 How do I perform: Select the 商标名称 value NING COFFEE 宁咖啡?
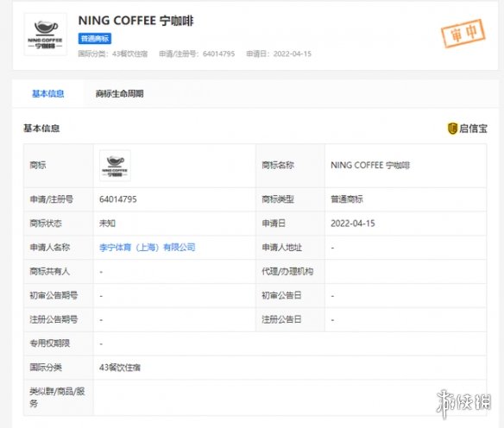pyautogui.click(x=370, y=166)
